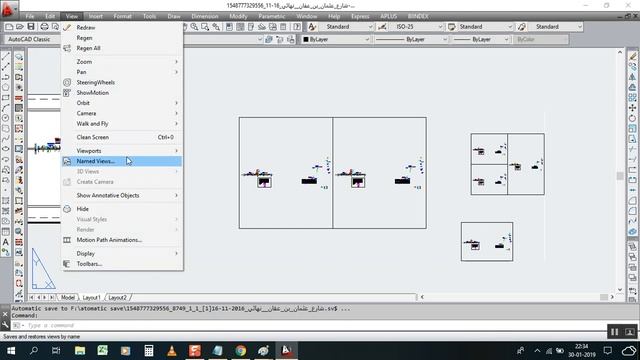Open VLC from the taskbar
The image size is (640, 360).
pyautogui.click(x=171, y=351)
